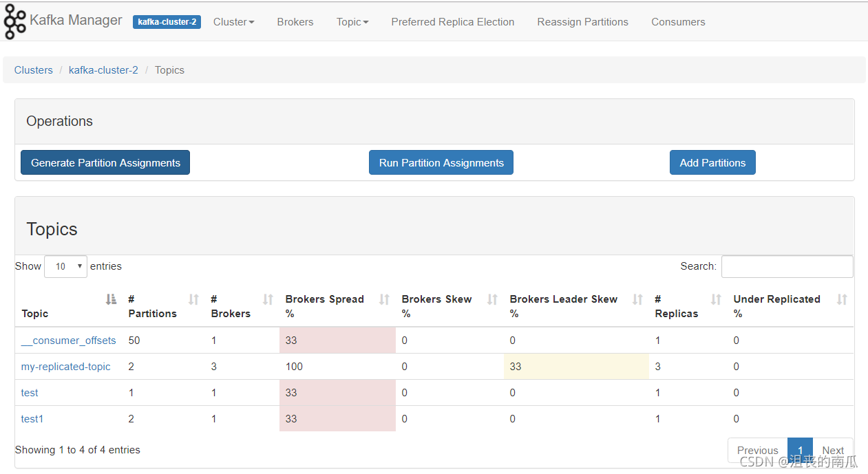Click spread value 100 for my-replicated-topic
Viewport: 868px width, 474px height.
click(294, 367)
